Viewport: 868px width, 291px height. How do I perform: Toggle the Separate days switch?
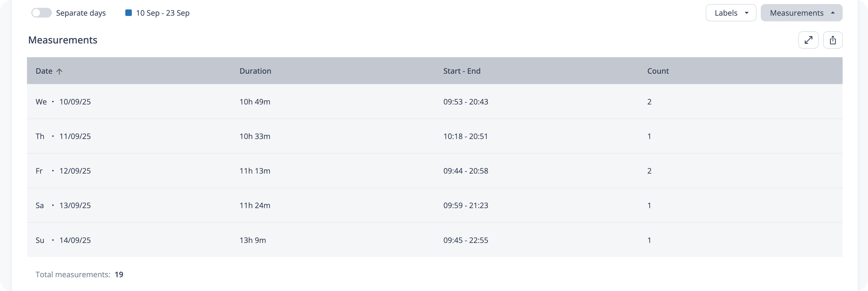41,13
